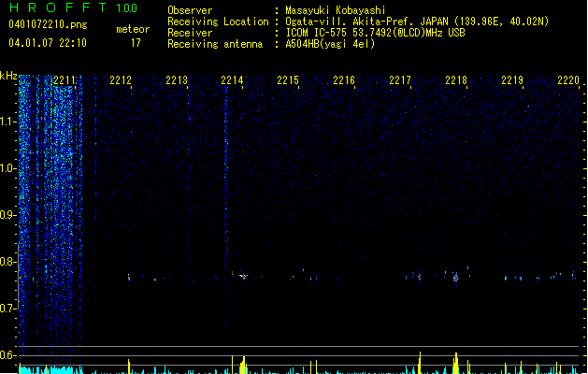588x374 pixels.
Task: Click the meteor label
Action: [x=133, y=29]
